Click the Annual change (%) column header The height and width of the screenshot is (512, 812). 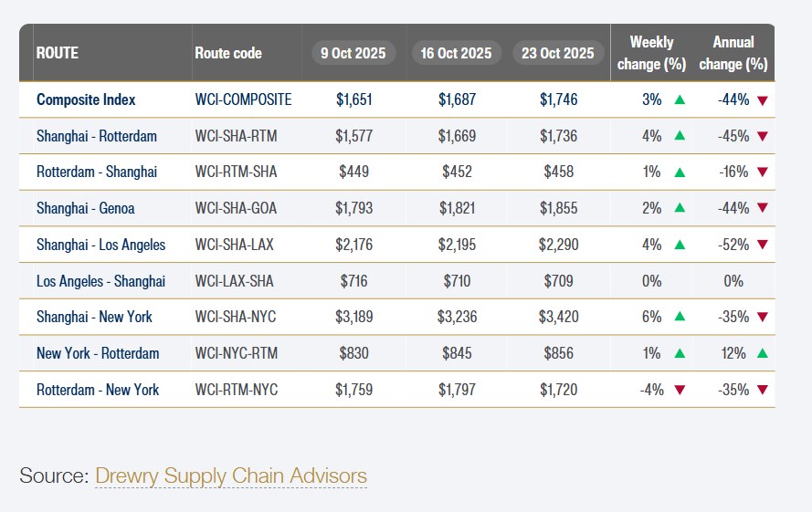tap(733, 53)
